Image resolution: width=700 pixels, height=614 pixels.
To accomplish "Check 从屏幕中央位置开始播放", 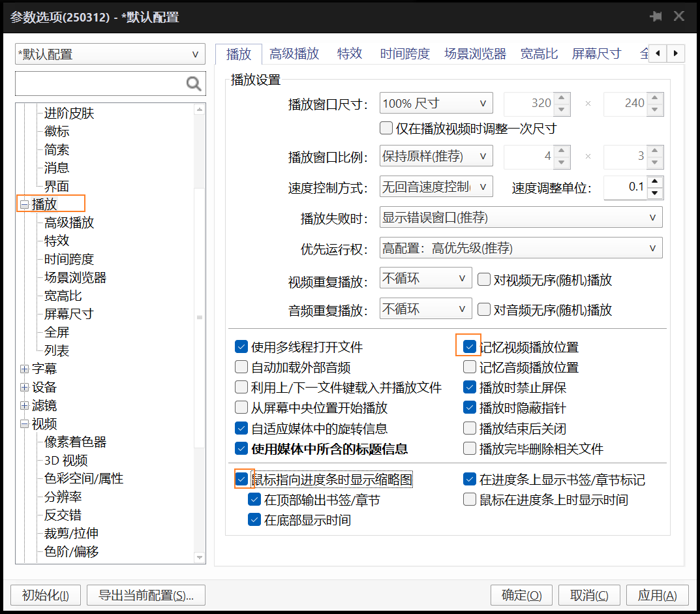I will click(x=241, y=407).
